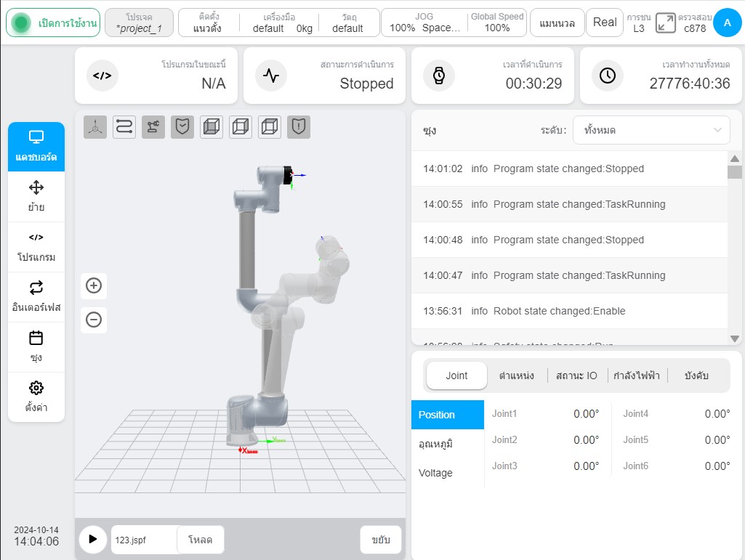Open the ซุง log sidebar item

click(x=36, y=346)
